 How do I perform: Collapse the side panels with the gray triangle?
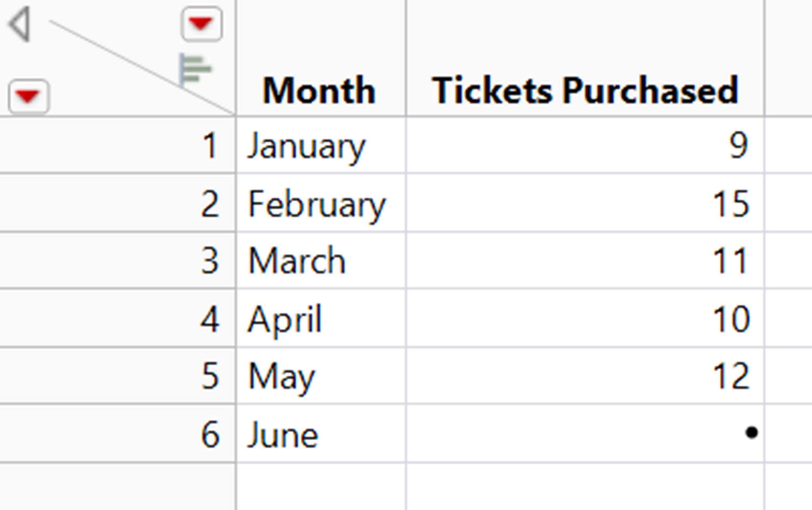(x=20, y=24)
